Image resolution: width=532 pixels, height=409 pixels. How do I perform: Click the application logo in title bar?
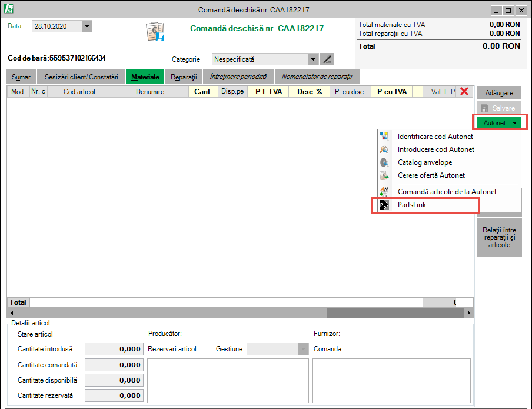point(8,9)
